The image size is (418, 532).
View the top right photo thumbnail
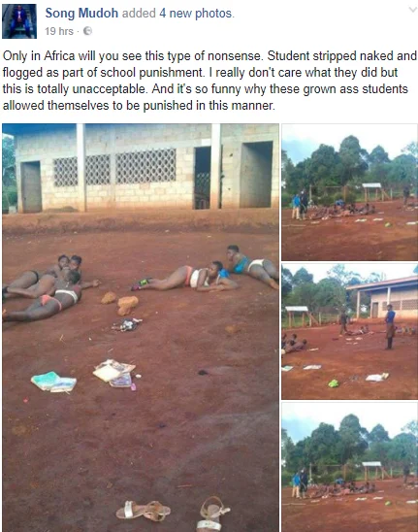coord(349,192)
